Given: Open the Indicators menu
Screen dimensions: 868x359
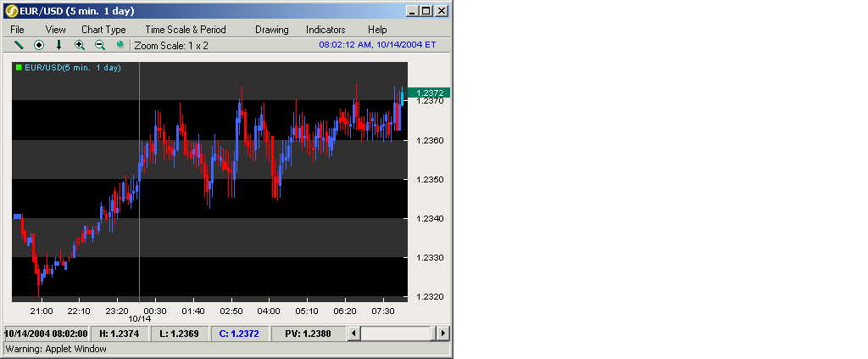Looking at the screenshot, I should click(x=325, y=30).
